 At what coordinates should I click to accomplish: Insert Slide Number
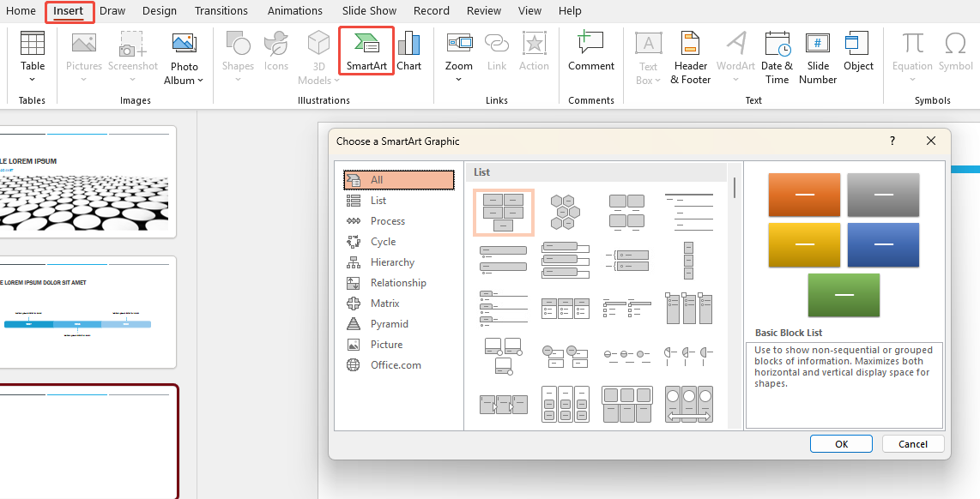818,57
